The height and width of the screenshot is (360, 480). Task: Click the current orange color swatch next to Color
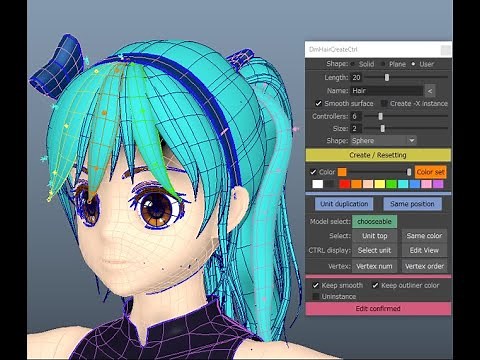342,172
